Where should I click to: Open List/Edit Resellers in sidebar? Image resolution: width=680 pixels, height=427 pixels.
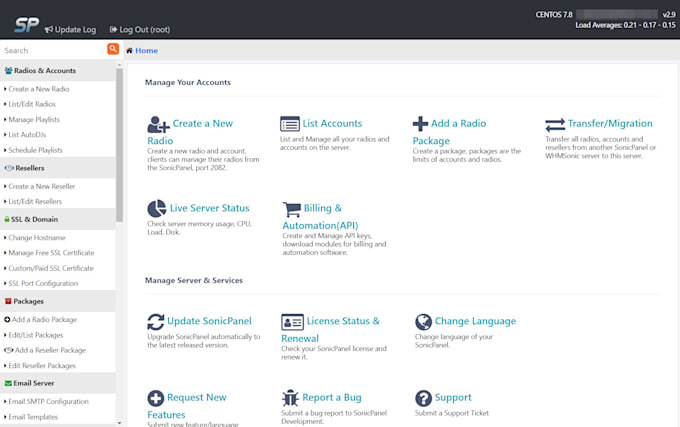(35, 202)
